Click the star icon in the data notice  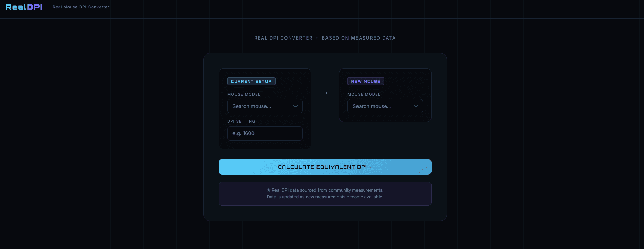coord(268,190)
